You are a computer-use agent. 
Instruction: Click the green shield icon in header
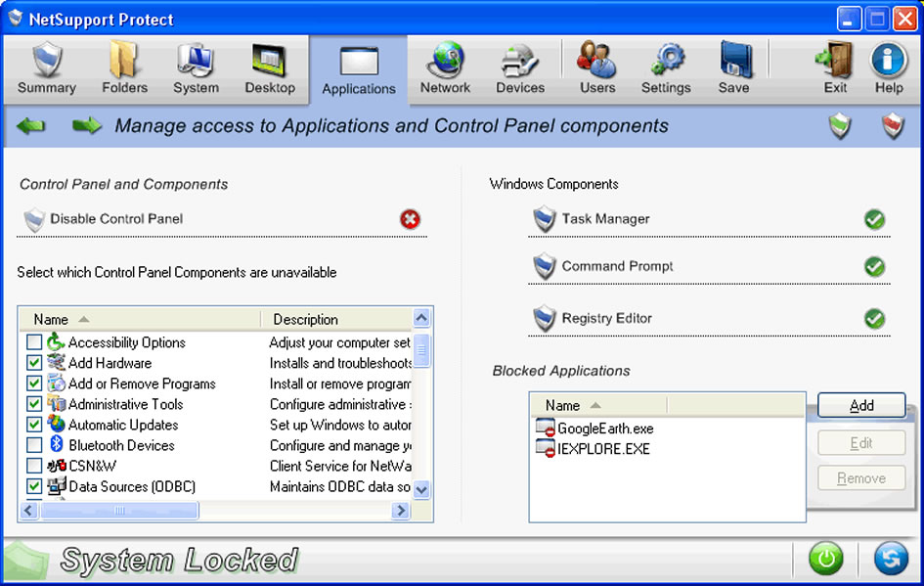pyautogui.click(x=840, y=125)
